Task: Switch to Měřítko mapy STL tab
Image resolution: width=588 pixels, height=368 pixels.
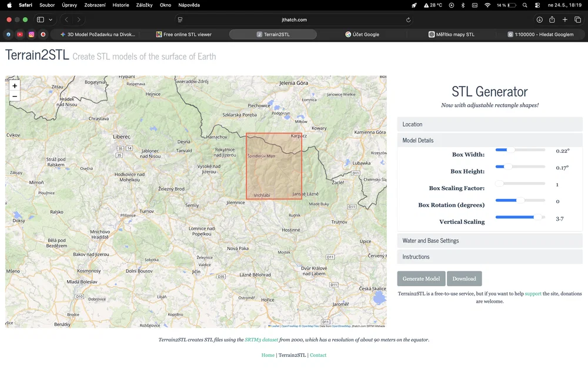Action: pyautogui.click(x=452, y=34)
